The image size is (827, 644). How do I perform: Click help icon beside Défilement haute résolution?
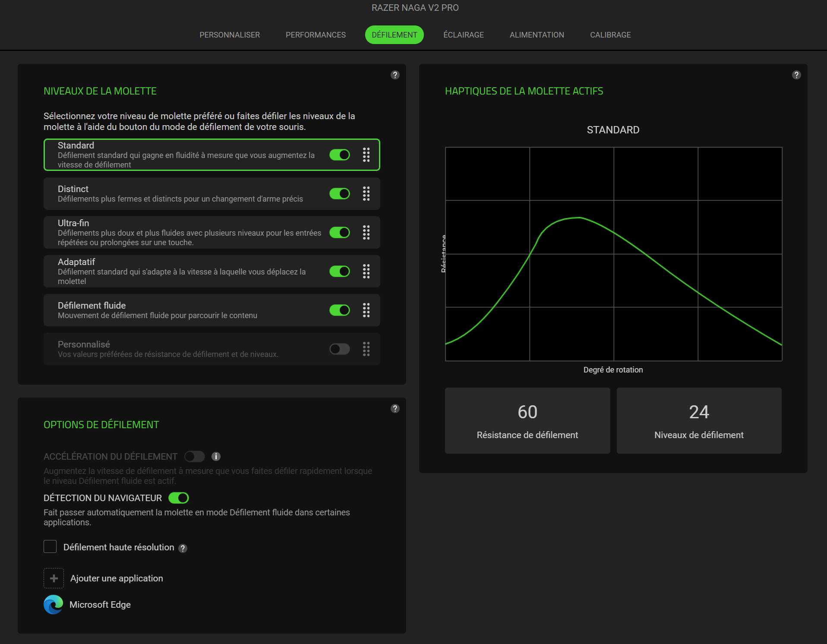(183, 548)
